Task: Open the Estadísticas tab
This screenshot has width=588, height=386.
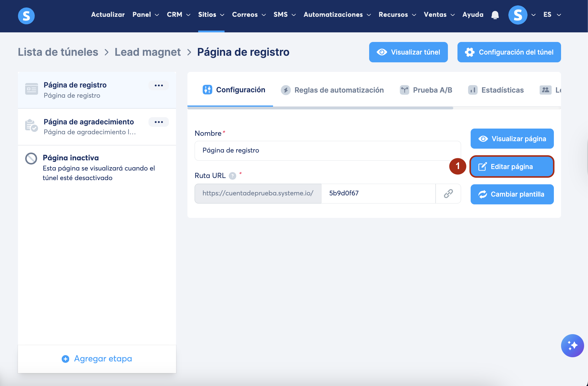Action: pyautogui.click(x=496, y=90)
